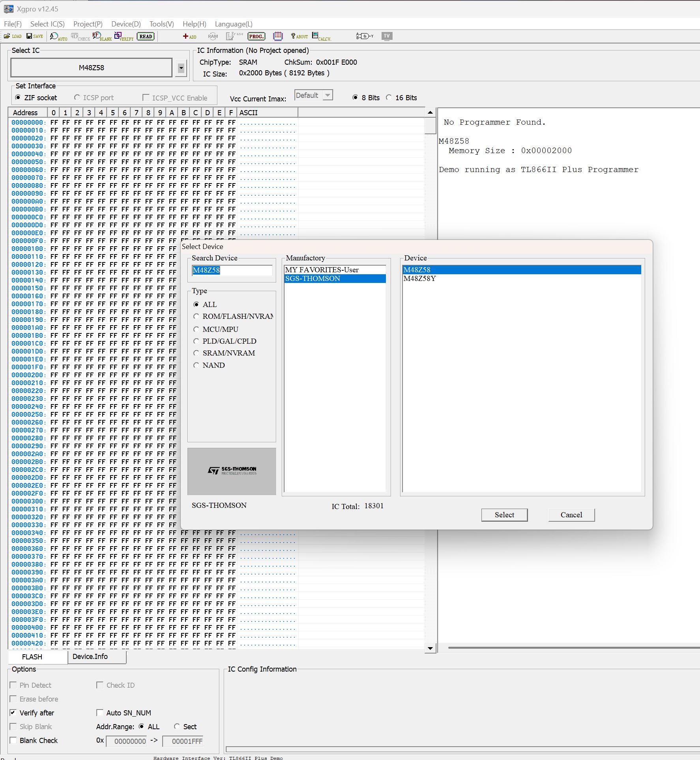This screenshot has width=700, height=760.
Task: Run the BLANK check toolbar tool
Action: pos(102,36)
